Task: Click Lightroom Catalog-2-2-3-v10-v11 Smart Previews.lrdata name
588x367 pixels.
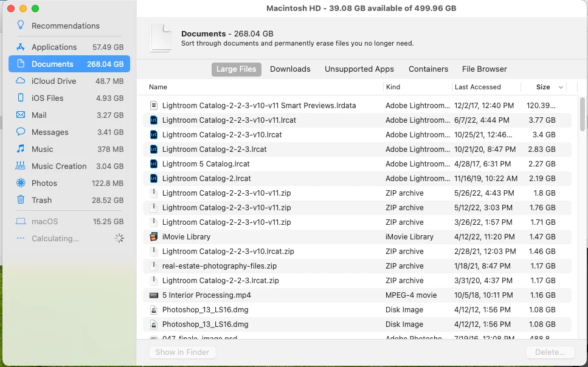Action: (x=259, y=106)
